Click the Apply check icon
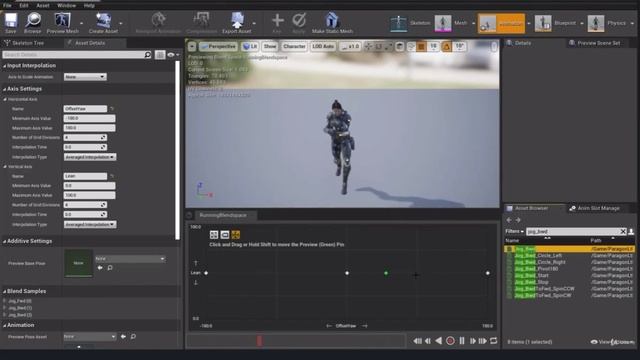The width and height of the screenshot is (640, 360). [299, 22]
